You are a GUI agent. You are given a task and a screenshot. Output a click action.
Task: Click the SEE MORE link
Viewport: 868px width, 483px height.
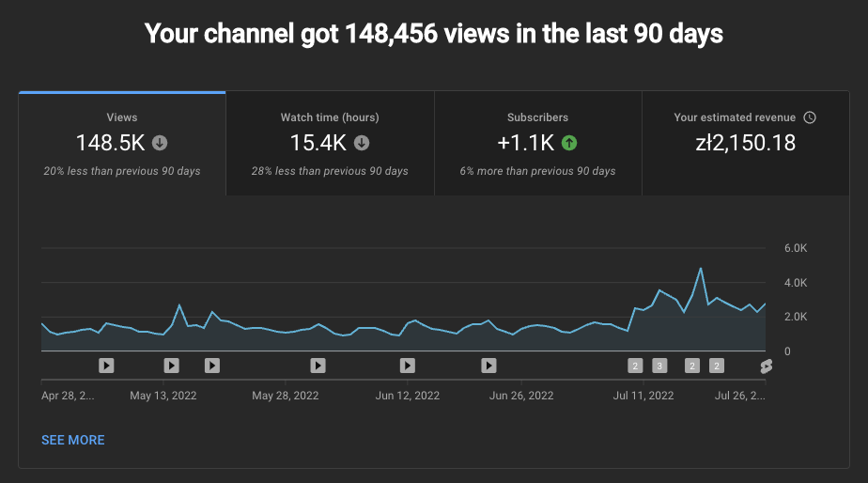[73, 440]
